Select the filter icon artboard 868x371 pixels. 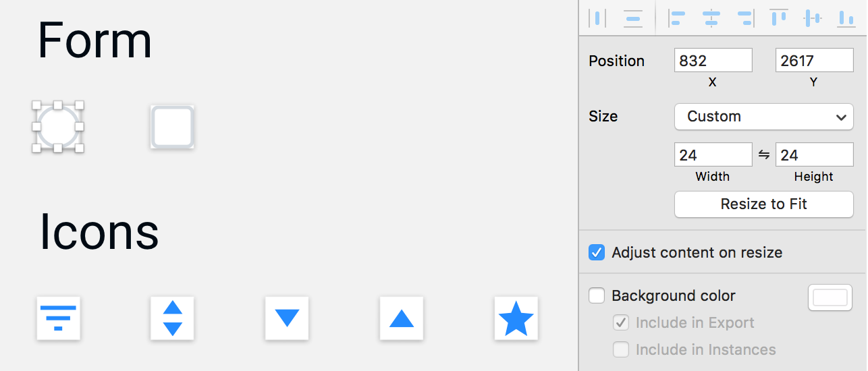point(58,318)
